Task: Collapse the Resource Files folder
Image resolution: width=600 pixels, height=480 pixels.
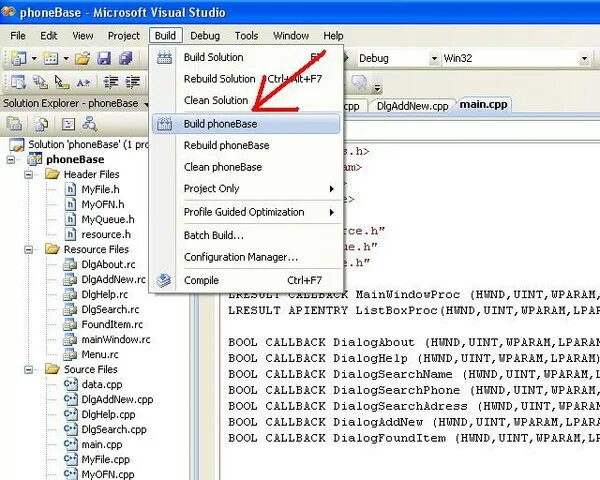Action: point(28,250)
